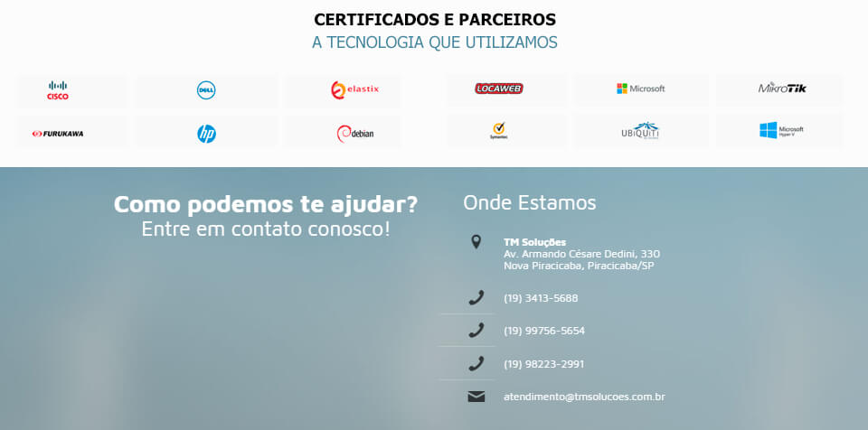Click Nova Piracicaba, Piracicaba/SP text
This screenshot has height=430, width=868.
pos(579,266)
